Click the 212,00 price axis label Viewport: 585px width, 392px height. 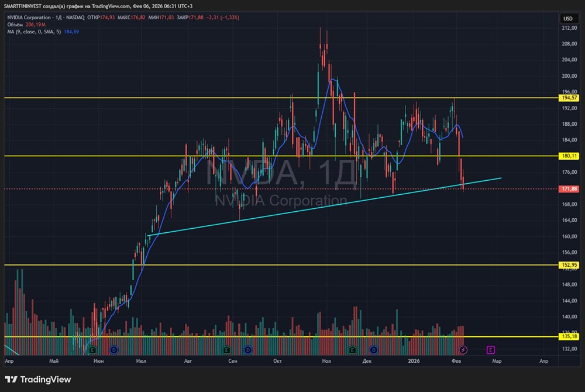click(569, 28)
